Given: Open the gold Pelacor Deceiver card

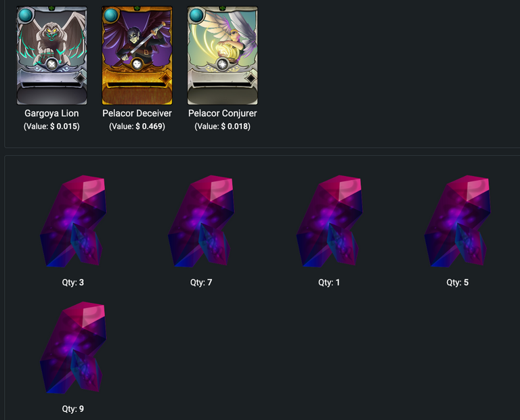Looking at the screenshot, I should 137,55.
